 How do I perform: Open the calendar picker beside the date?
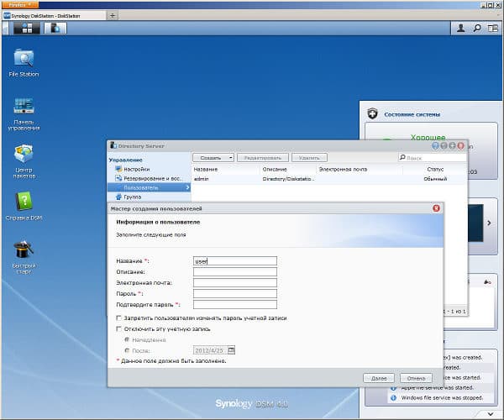(x=231, y=350)
